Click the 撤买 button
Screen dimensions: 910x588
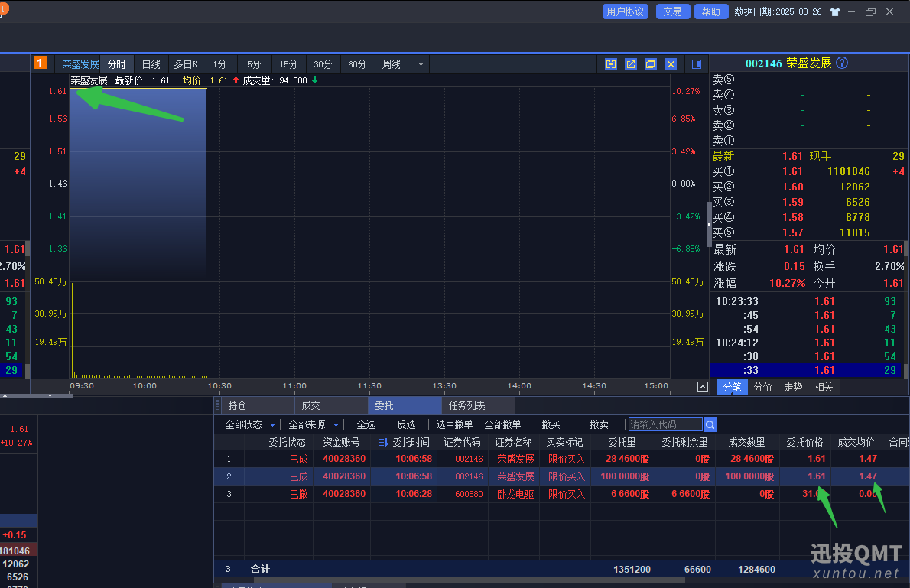(x=551, y=425)
